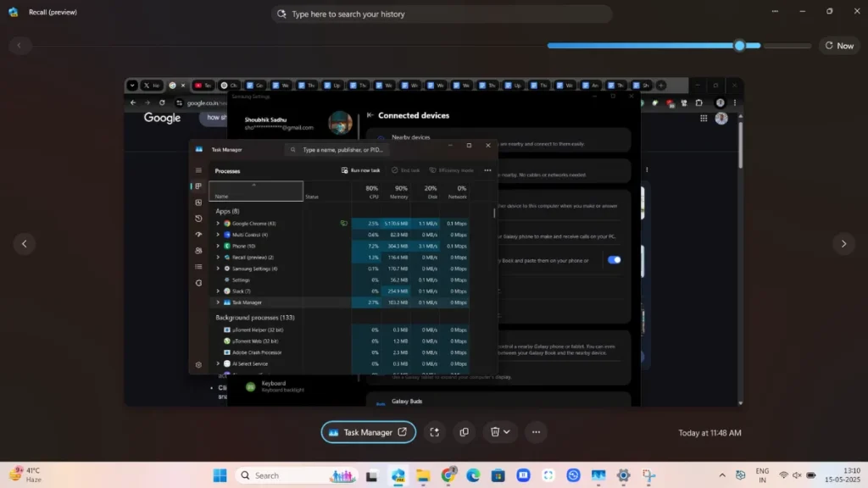Toggle the blue switch in Samsung Settings
Image resolution: width=868 pixels, height=488 pixels.
[x=614, y=259]
